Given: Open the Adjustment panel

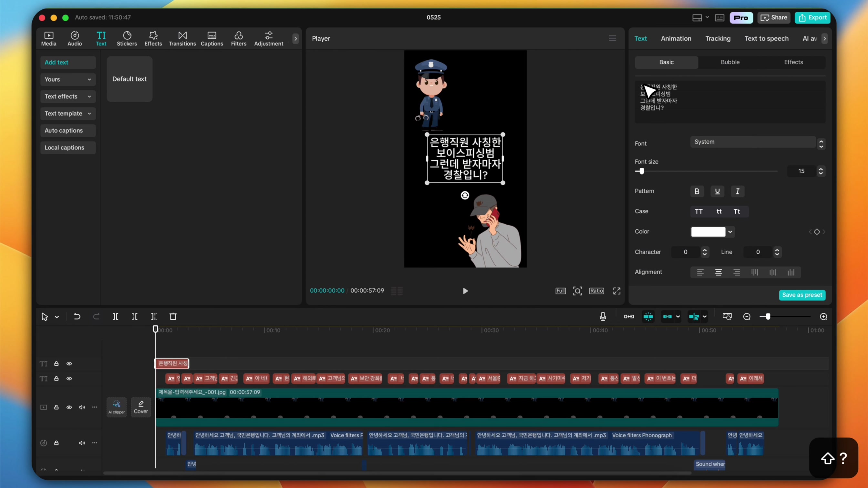Looking at the screenshot, I should tap(269, 38).
